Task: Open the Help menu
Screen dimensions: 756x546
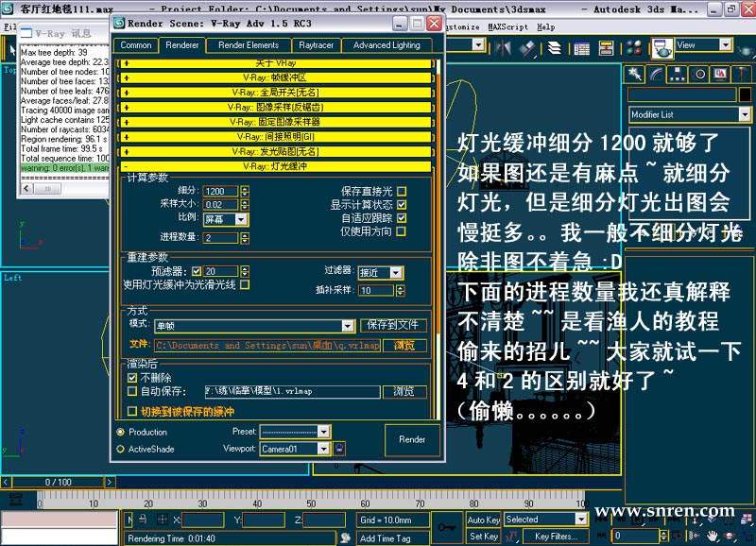Action: click(x=546, y=27)
